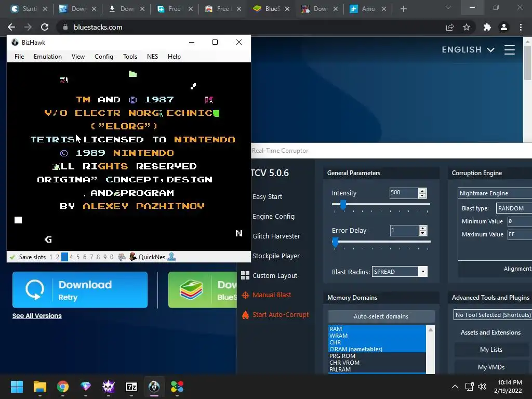This screenshot has width=532, height=399.
Task: Select PRG ROM in Memory Domains list
Action: click(377, 356)
